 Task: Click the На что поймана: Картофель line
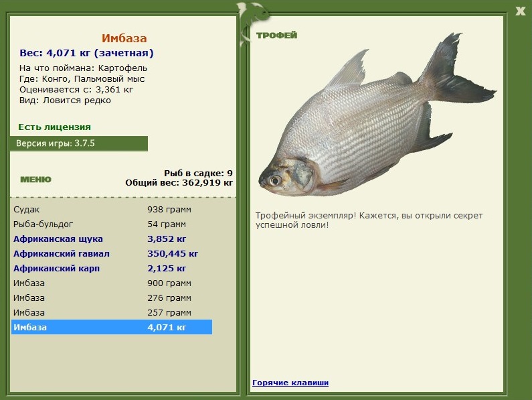point(83,68)
